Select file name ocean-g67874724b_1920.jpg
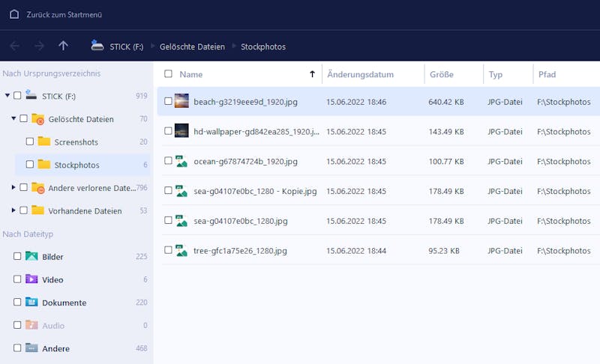The image size is (600, 364). click(x=245, y=162)
